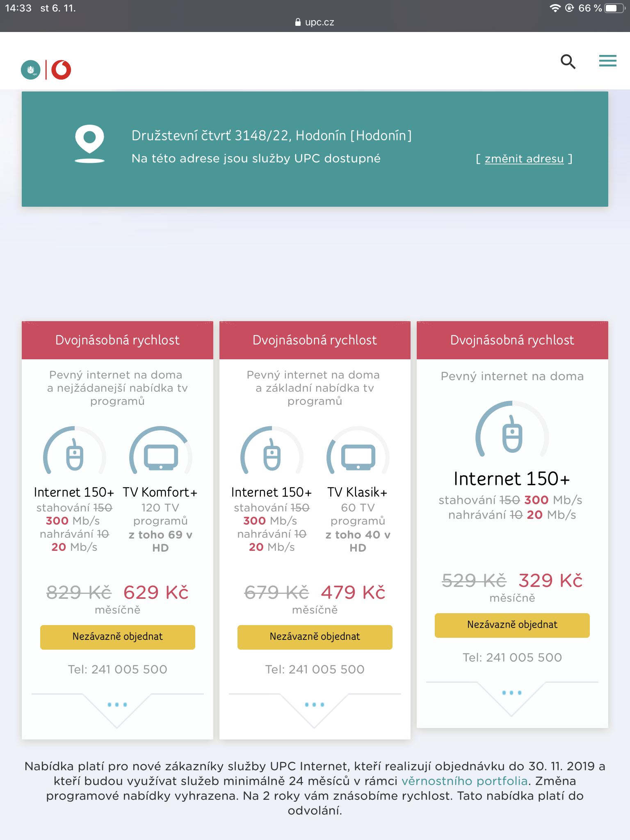This screenshot has width=630, height=840.
Task: Click the teal UPC logo
Action: pos(31,70)
